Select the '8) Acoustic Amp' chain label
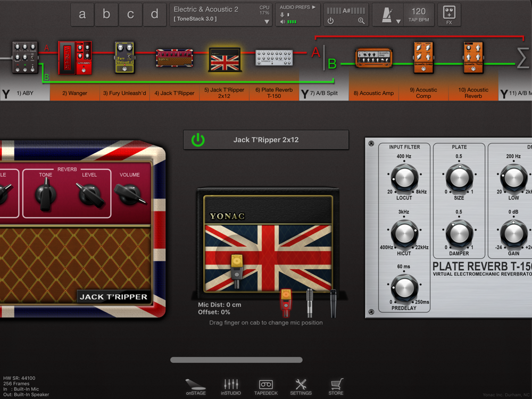Screen dimensions: 532x399 click(x=373, y=93)
